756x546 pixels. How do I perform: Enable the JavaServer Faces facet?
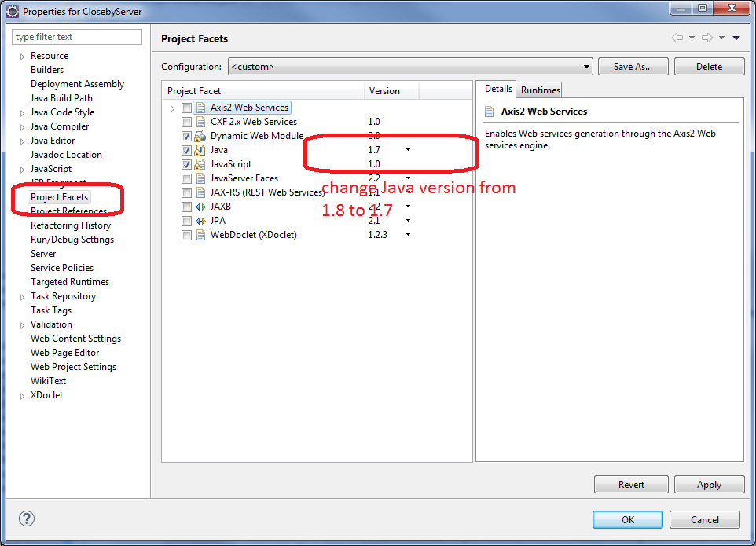187,178
